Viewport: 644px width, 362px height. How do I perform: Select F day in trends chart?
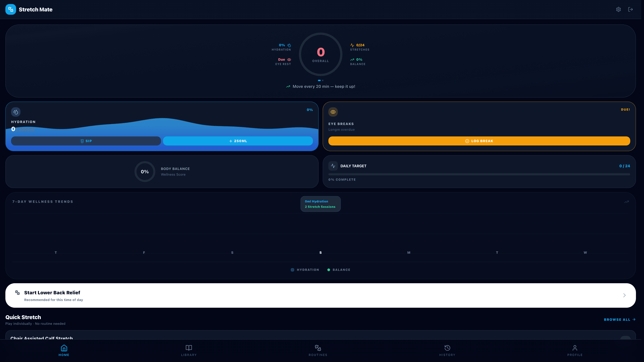(144, 253)
